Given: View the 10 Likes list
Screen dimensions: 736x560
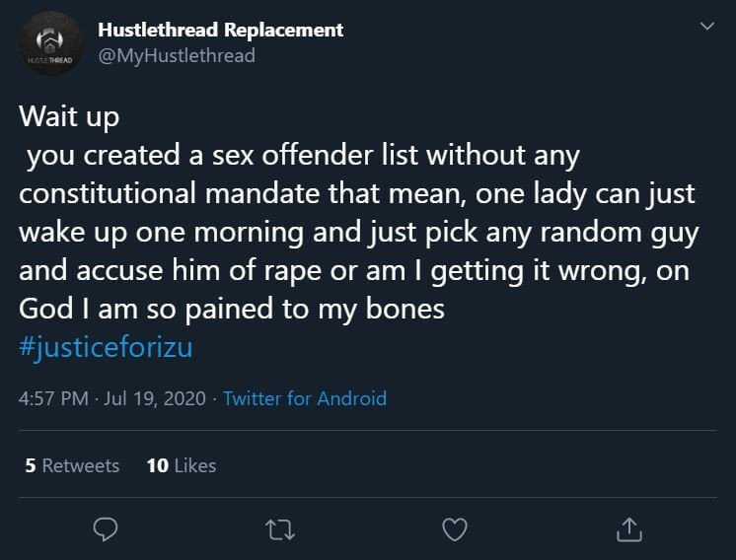Looking at the screenshot, I should [182, 465].
